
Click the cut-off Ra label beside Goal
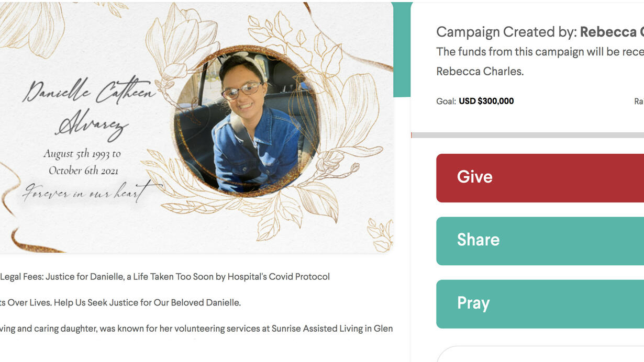coord(639,101)
